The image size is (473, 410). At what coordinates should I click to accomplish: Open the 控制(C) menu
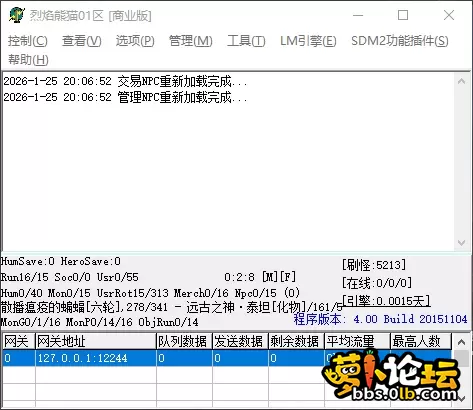coord(28,41)
